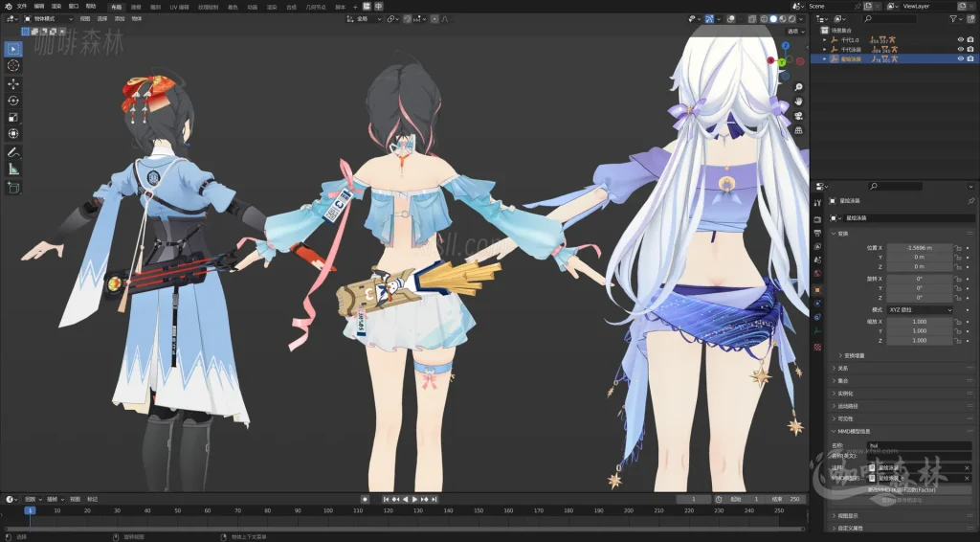The height and width of the screenshot is (542, 980).
Task: Toggle the lock for Rotation Z
Action: (957, 298)
